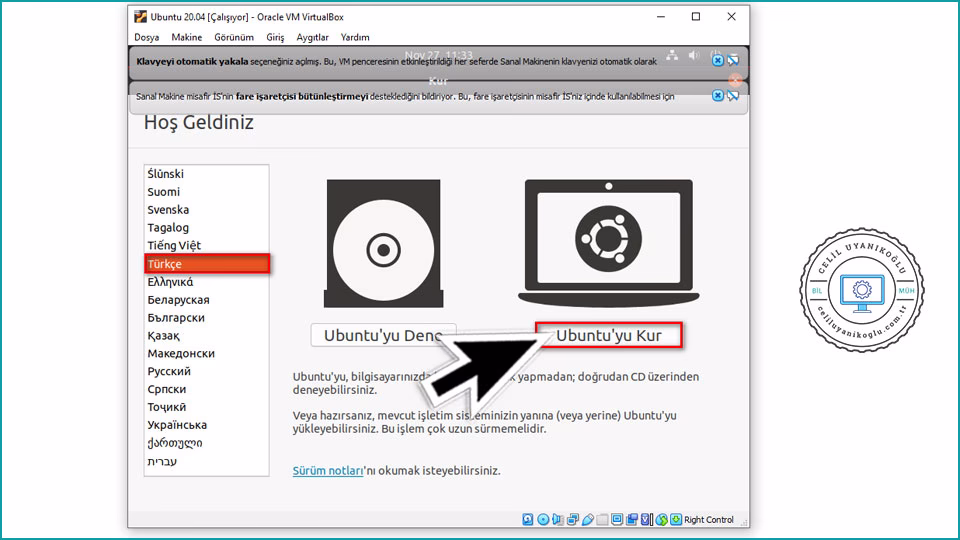Dismiss the mouse pointer integration notification
Image resolution: width=960 pixels, height=540 pixels.
click(718, 96)
